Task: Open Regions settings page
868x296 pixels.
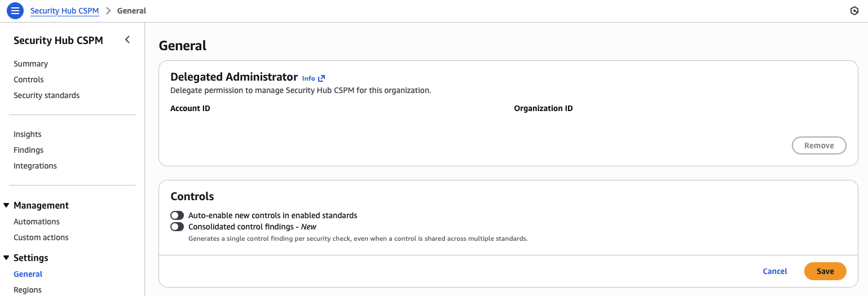Action: (x=28, y=290)
